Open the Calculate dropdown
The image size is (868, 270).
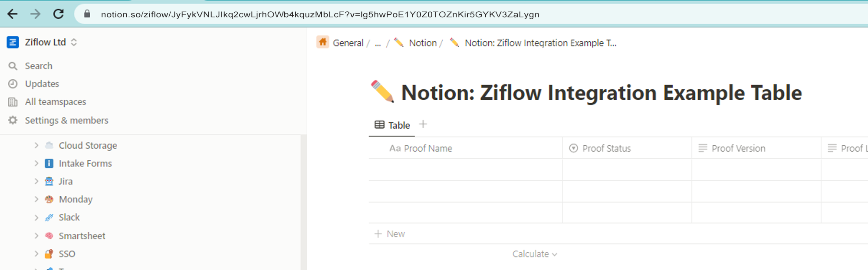(x=535, y=254)
